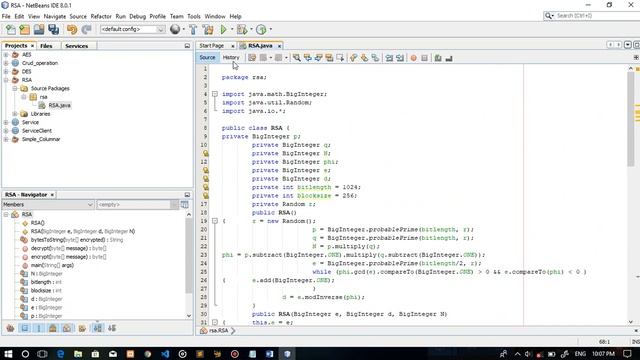Click the Profile Project toolbar icon

261,29
